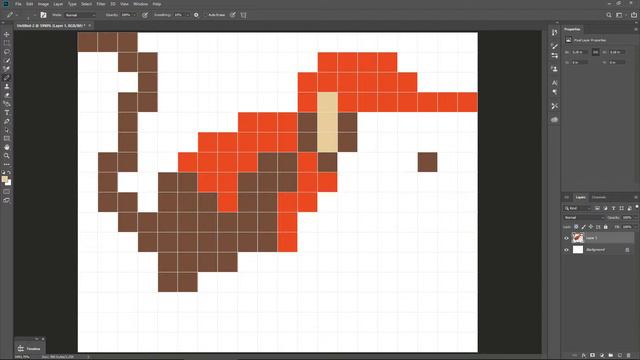Screen dimensions: 640x360
Task: Open the Libraries cloud panel icon
Action: (x=554, y=120)
